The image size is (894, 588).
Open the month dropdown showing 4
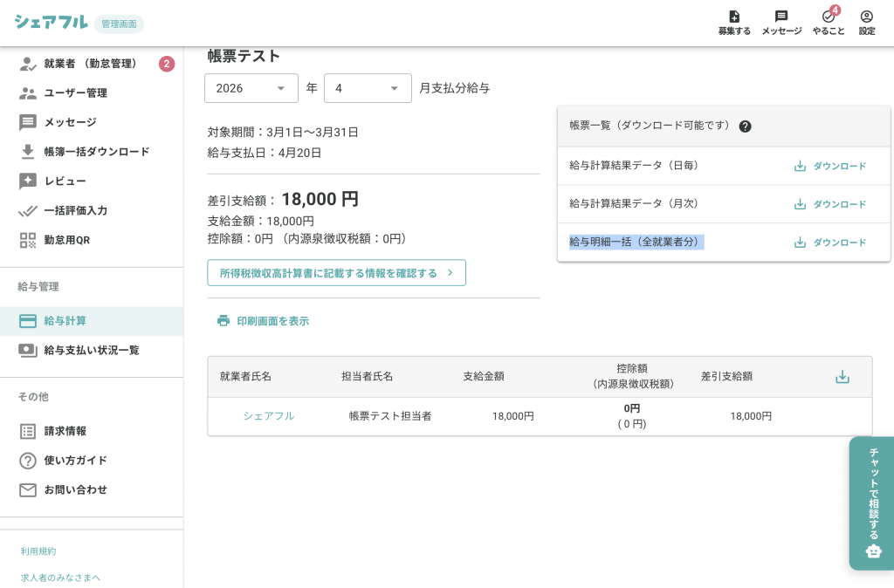[368, 88]
